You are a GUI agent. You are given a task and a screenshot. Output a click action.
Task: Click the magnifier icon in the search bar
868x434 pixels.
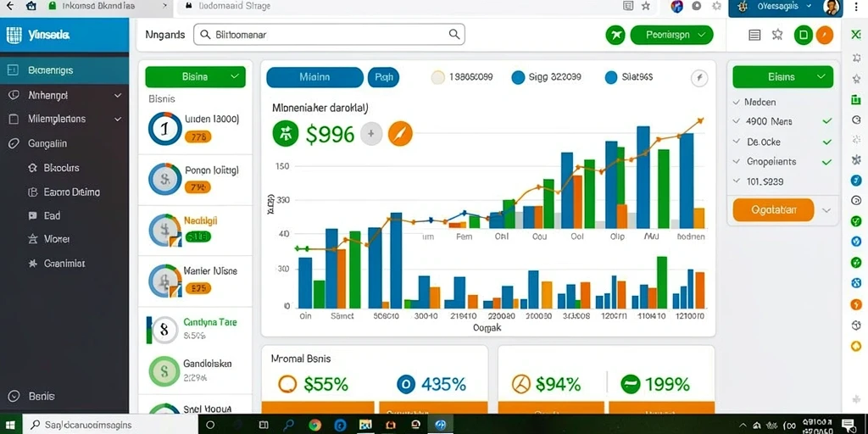[x=454, y=34]
